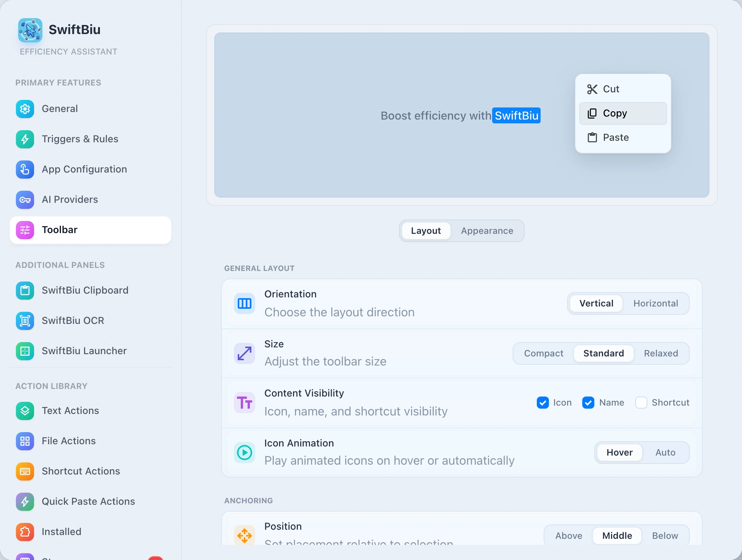742x560 pixels.
Task: Select Horizontal orientation
Action: 656,303
